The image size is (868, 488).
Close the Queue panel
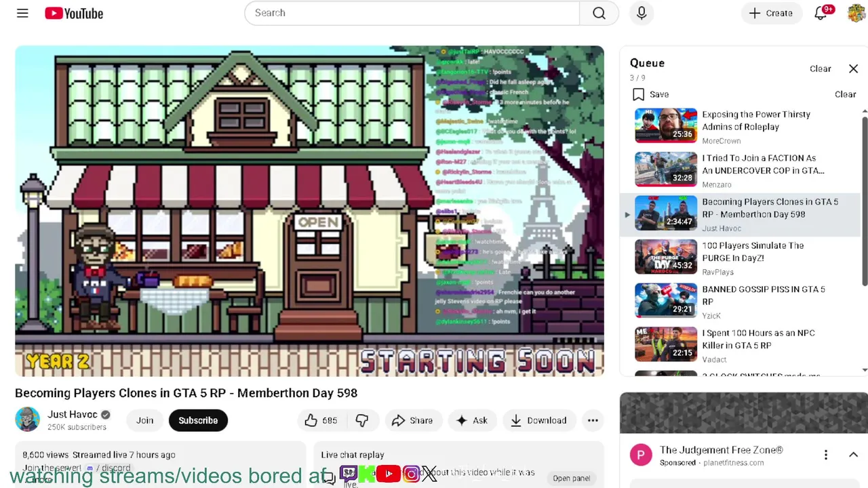853,68
